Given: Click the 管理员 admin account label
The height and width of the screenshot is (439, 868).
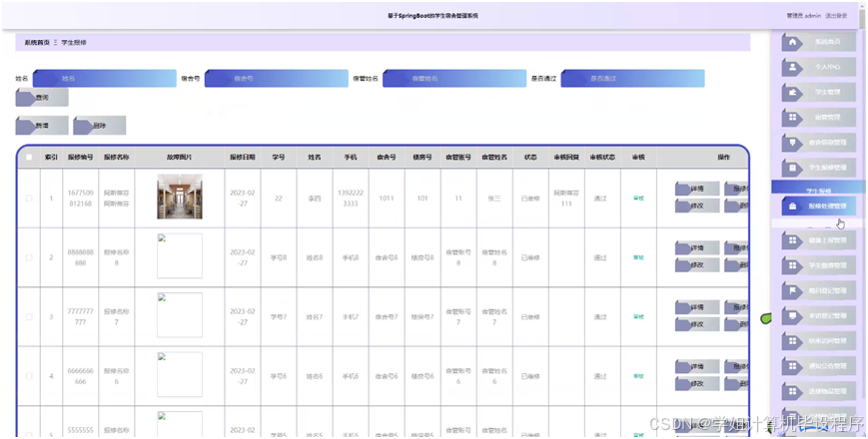Looking at the screenshot, I should [x=804, y=16].
